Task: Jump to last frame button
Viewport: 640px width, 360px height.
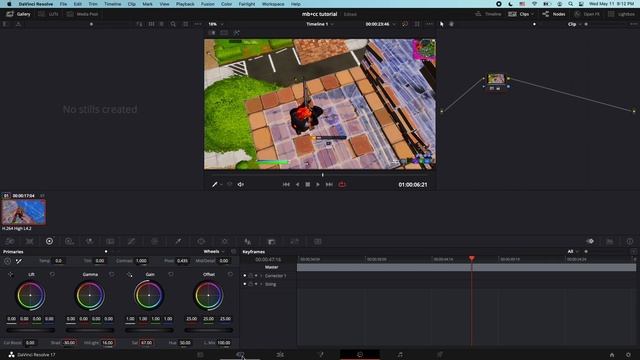Action: [x=329, y=184]
